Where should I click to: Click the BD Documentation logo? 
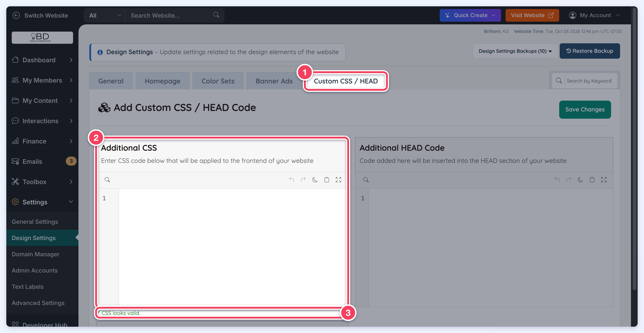click(x=42, y=37)
